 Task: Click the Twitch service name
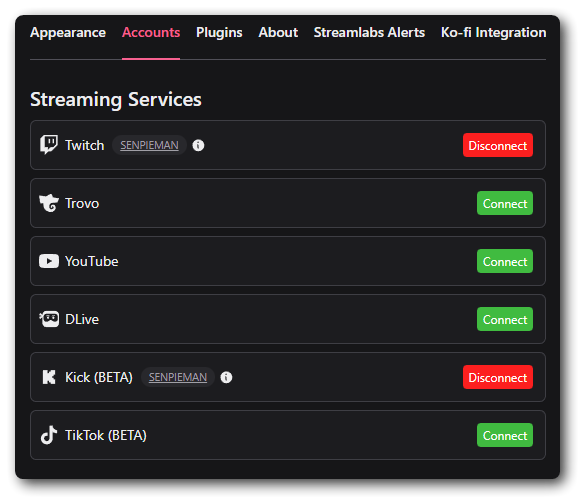click(84, 145)
